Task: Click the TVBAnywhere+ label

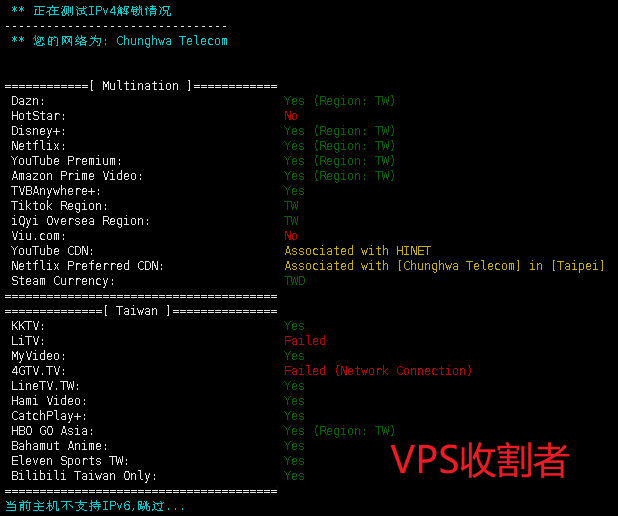Action: pos(56,191)
